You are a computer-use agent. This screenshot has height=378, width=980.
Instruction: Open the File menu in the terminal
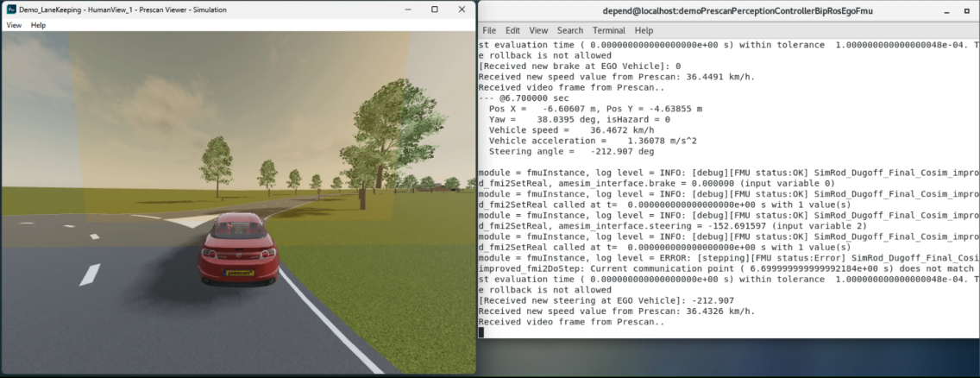tap(489, 30)
